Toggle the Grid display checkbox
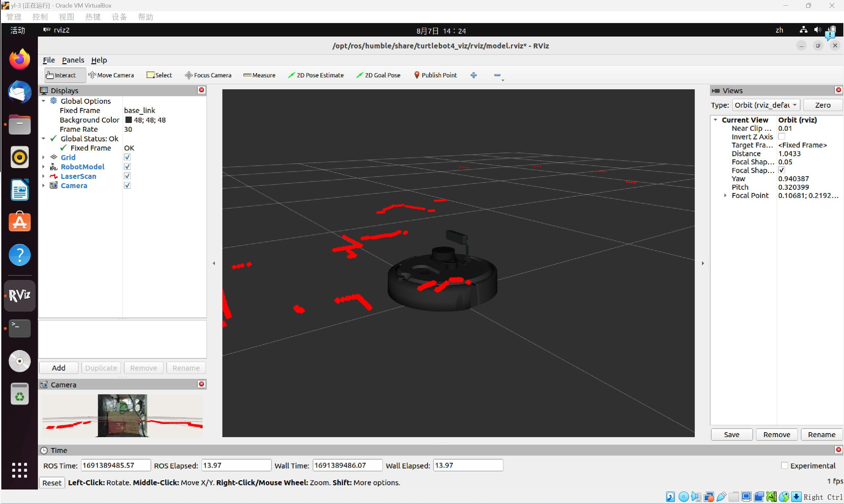 (127, 157)
